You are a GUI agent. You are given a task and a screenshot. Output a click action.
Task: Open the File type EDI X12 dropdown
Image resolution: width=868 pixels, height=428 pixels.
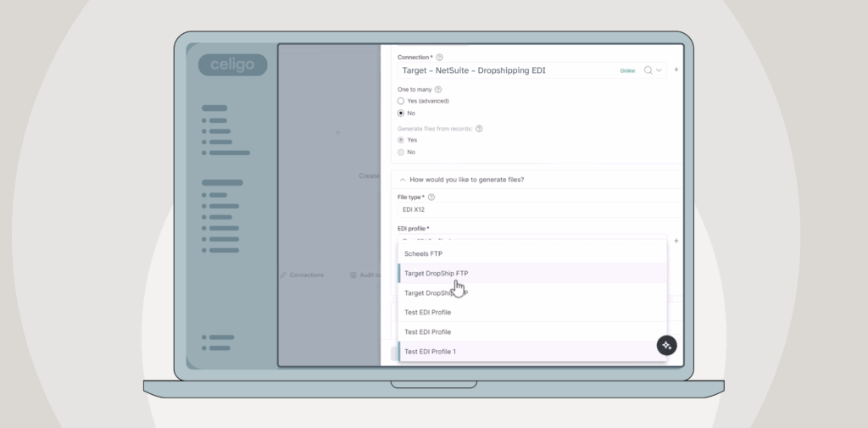click(x=534, y=208)
